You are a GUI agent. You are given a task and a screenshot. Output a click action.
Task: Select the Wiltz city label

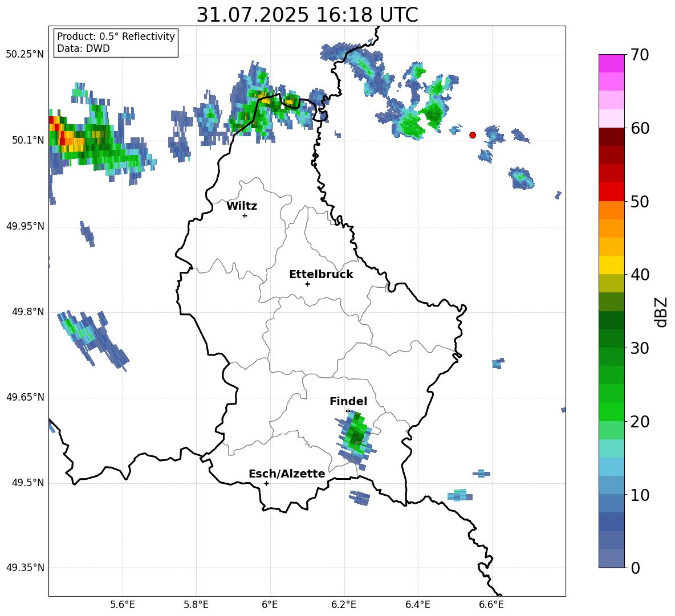pos(242,206)
